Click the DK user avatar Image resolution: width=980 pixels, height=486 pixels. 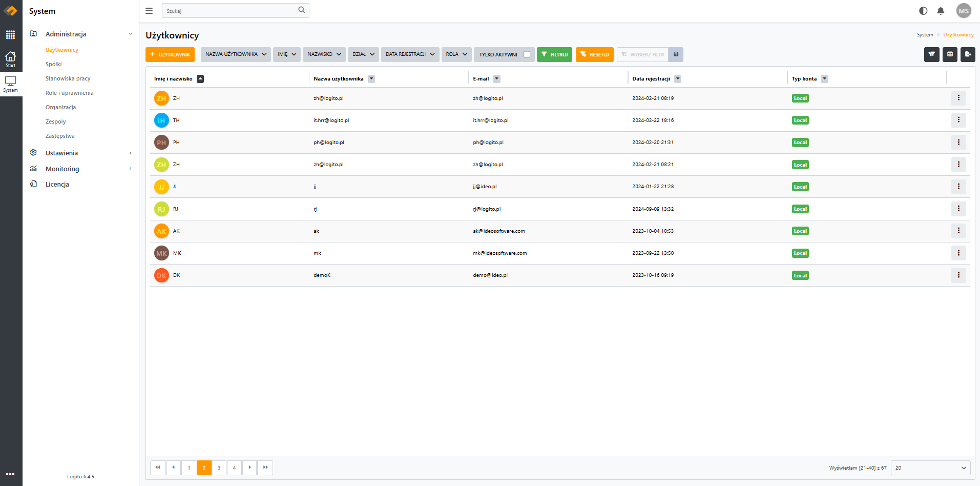point(161,275)
